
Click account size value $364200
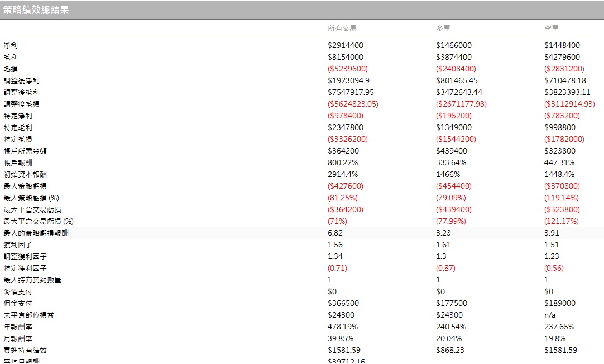(343, 151)
